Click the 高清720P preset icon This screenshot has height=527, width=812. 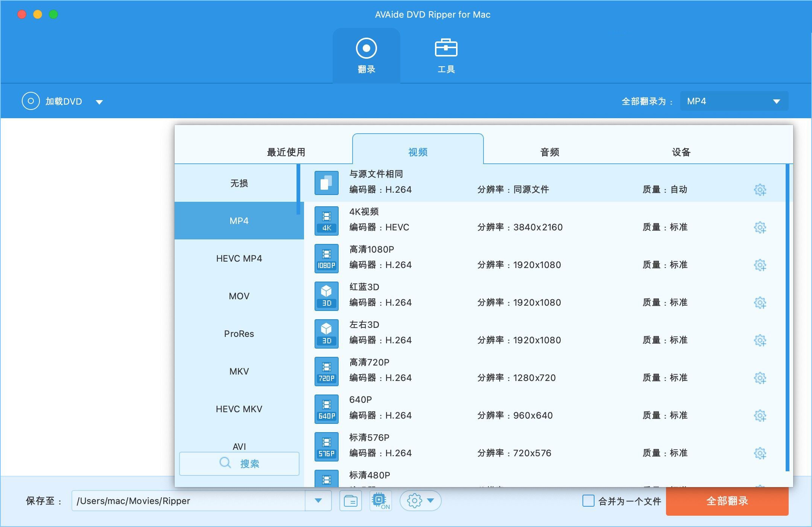point(327,371)
